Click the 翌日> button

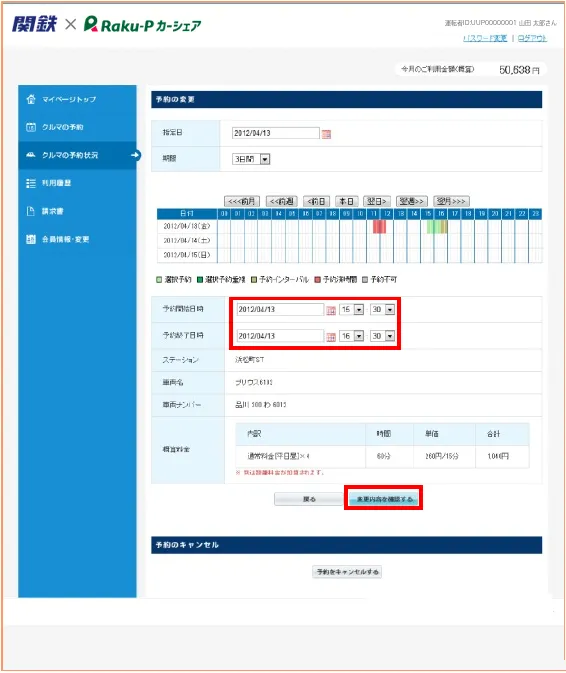coord(377,201)
